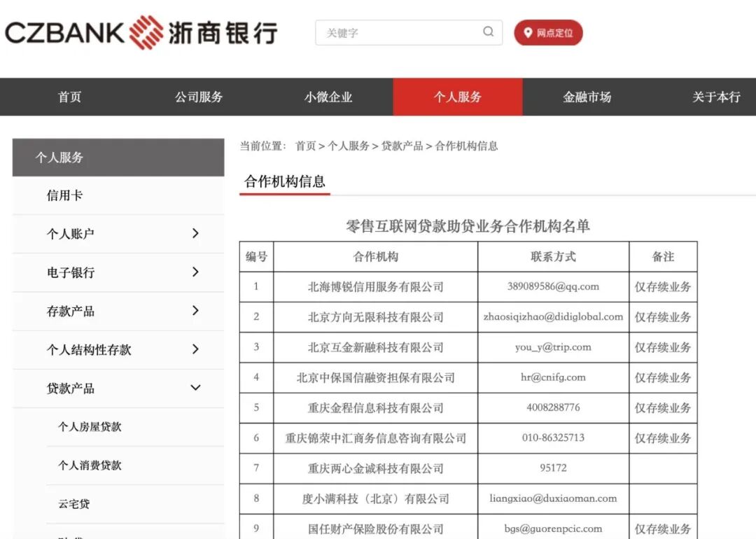
Task: Click breadcrumb 首页 link
Action: [x=305, y=146]
